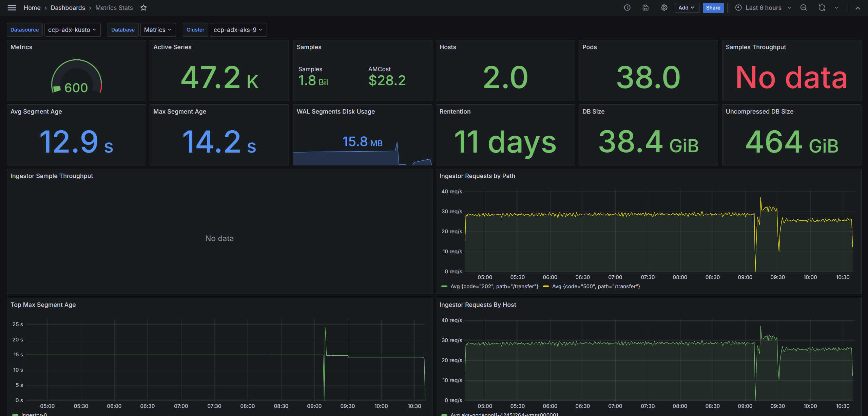This screenshot has width=868, height=416.
Task: Click the 38.0 pods value
Action: (x=648, y=78)
